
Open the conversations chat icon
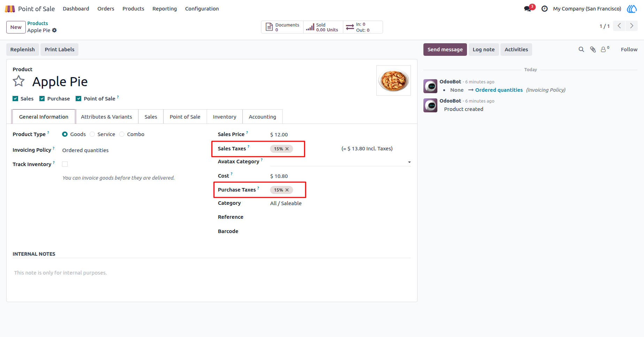click(x=528, y=9)
